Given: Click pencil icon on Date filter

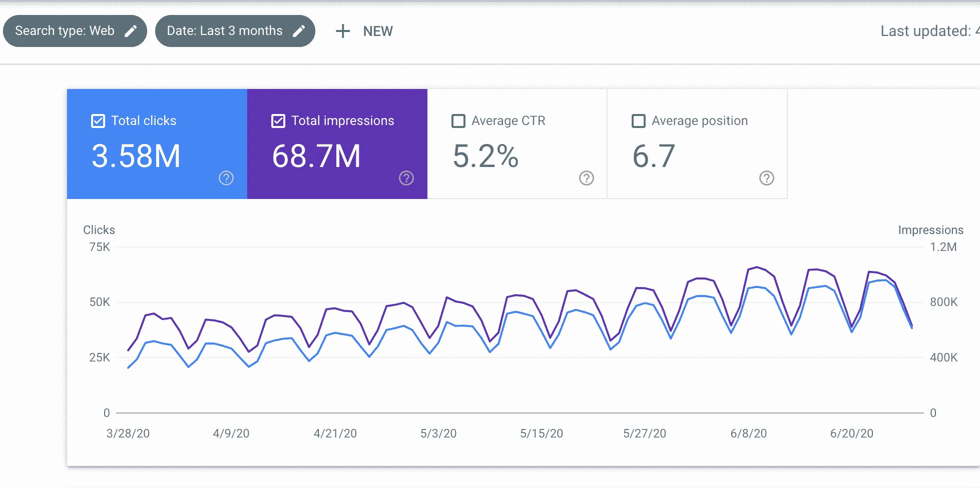Looking at the screenshot, I should [x=299, y=31].
